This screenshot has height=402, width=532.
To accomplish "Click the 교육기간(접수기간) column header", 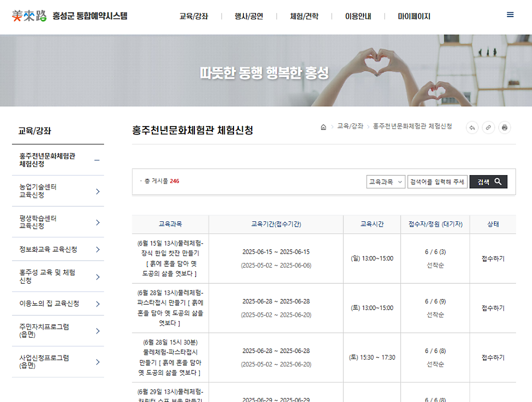I will tap(276, 224).
